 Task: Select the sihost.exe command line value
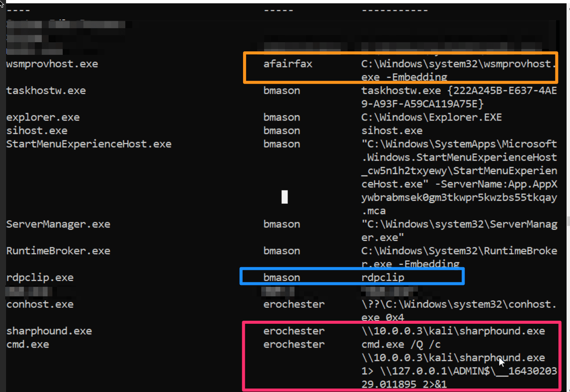392,131
